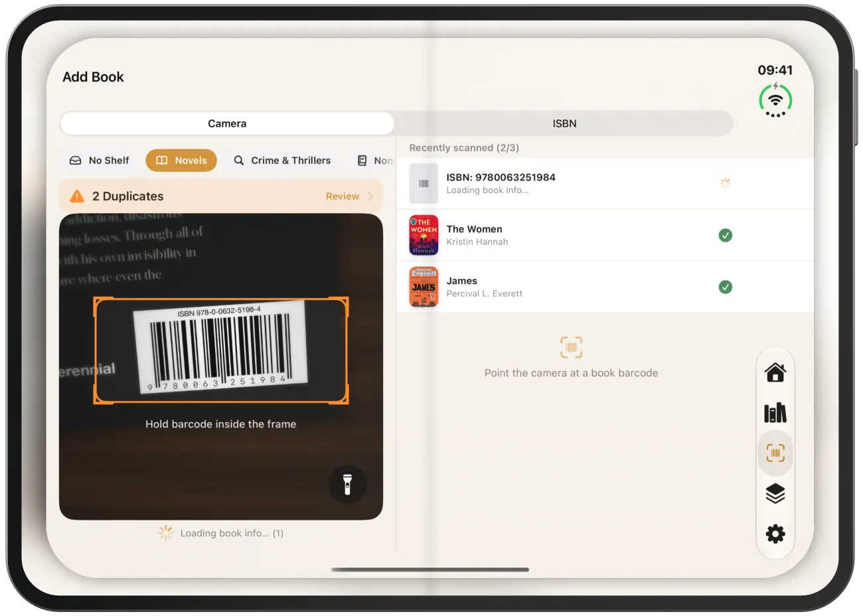Click the green checkmark beside The Women
863x616 pixels.
[x=726, y=235]
